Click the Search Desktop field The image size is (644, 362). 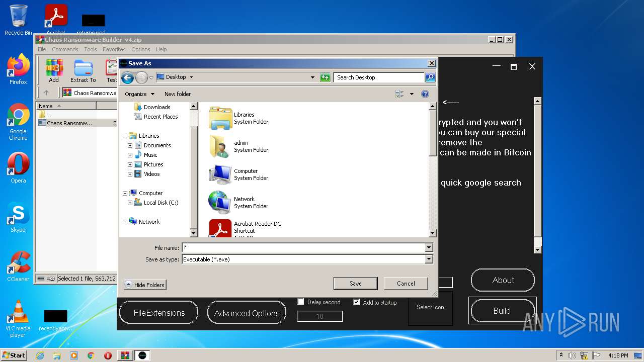point(379,77)
